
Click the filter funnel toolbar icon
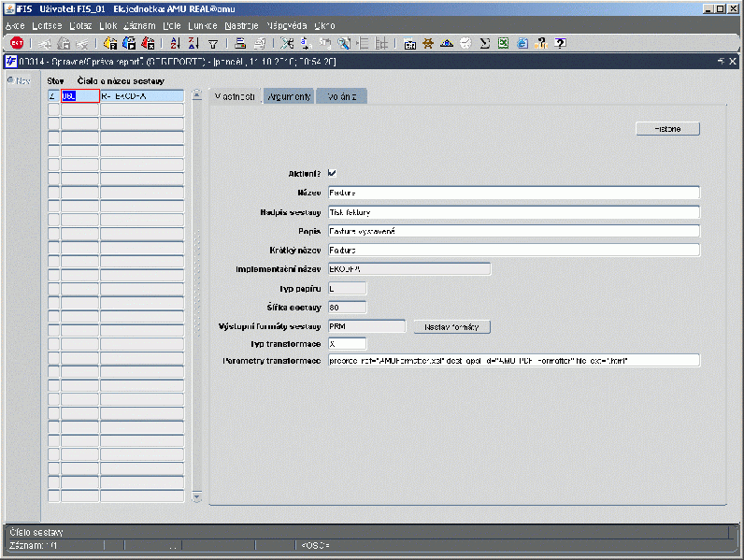click(212, 43)
